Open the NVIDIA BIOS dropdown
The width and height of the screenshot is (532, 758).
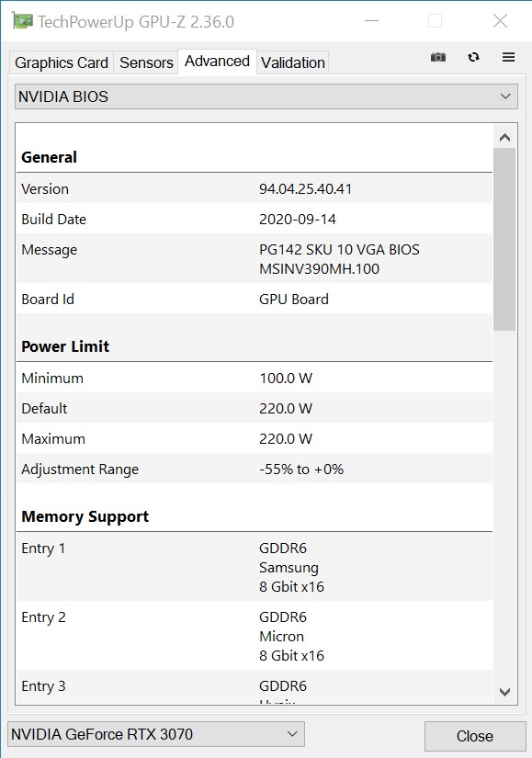click(266, 96)
